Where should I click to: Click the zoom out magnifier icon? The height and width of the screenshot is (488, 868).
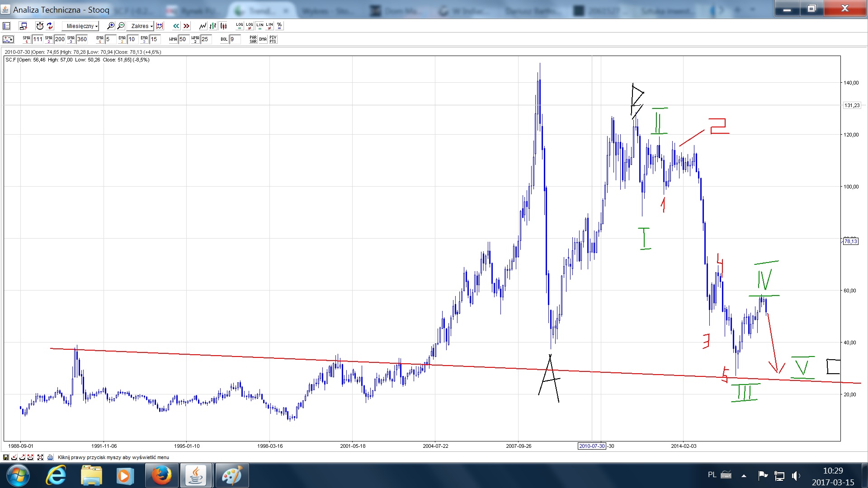click(121, 26)
